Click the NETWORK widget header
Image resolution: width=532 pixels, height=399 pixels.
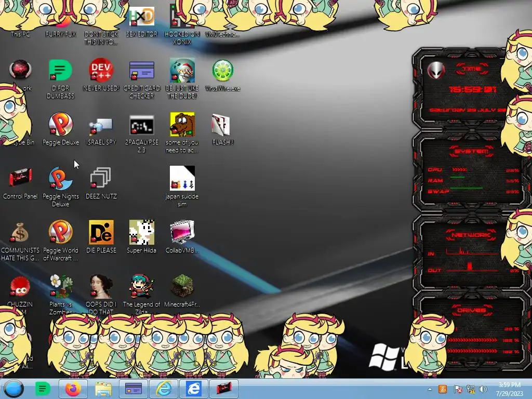click(x=471, y=235)
